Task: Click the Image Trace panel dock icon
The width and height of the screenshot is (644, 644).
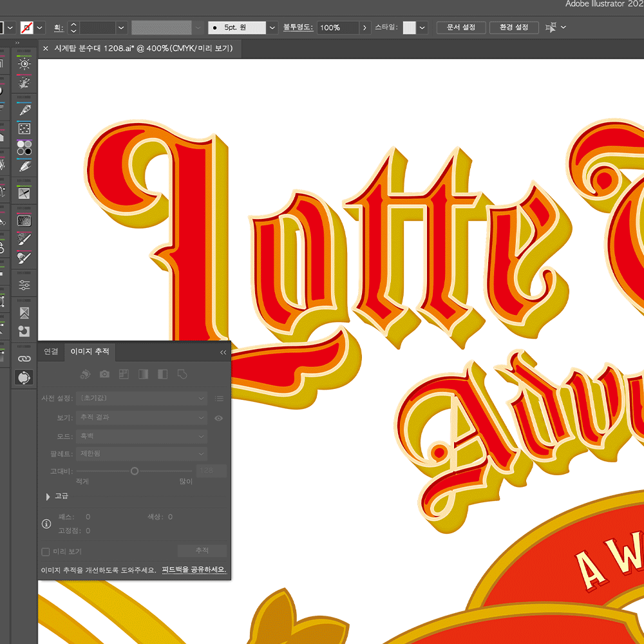Action: coord(24,377)
